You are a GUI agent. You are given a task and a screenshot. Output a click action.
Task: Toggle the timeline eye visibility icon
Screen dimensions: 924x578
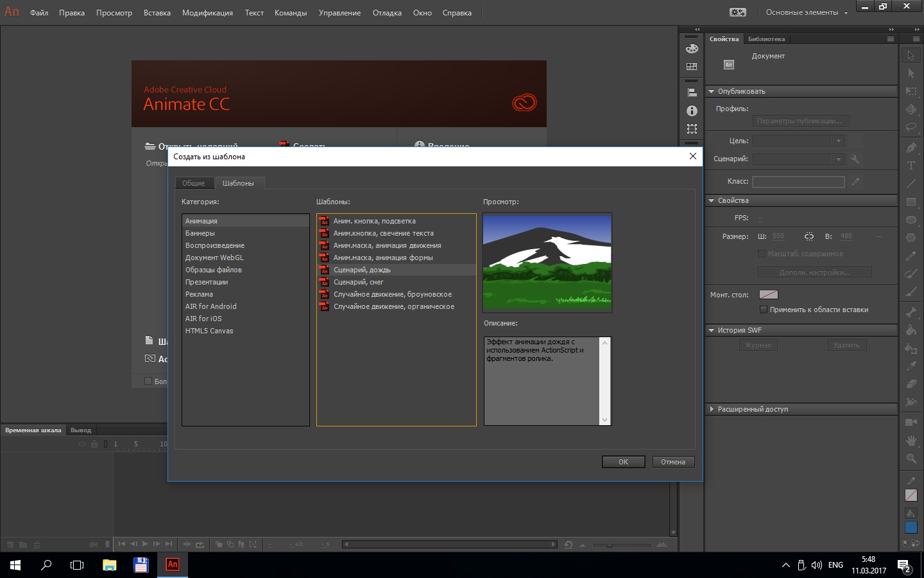pyautogui.click(x=82, y=444)
